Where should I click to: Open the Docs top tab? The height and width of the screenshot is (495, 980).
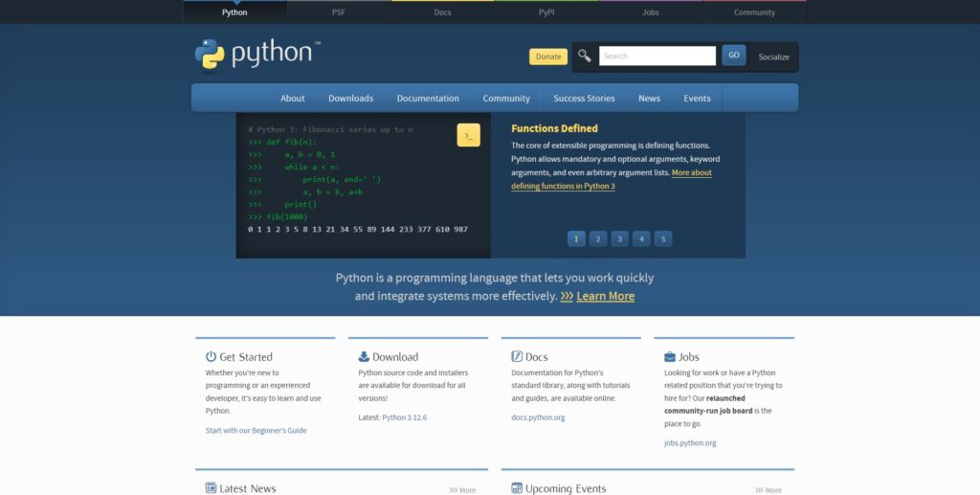[x=442, y=11]
